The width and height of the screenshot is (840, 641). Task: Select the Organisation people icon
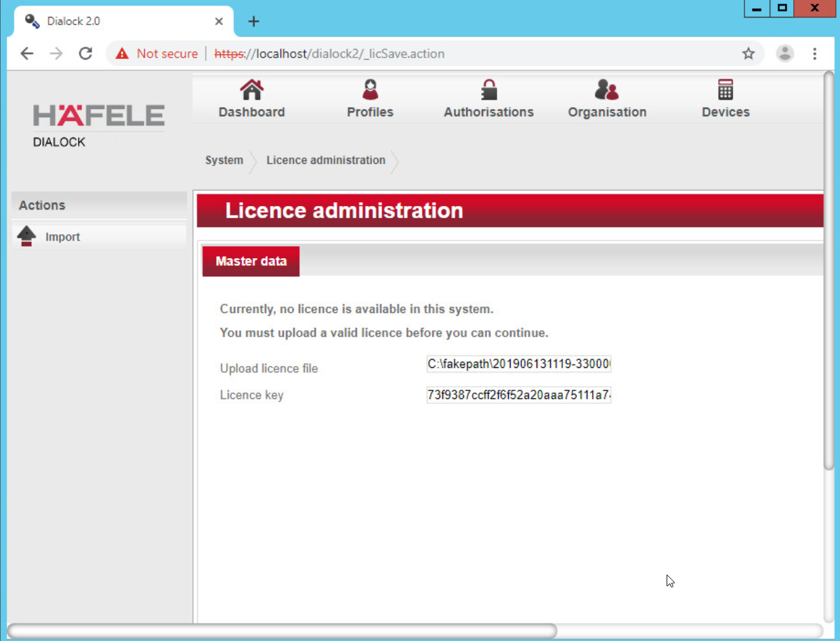(x=606, y=89)
